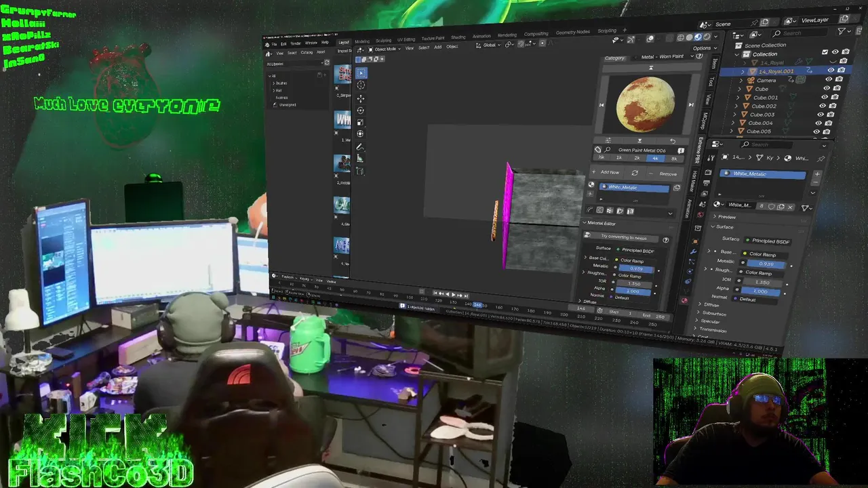The image size is (868, 488).
Task: Toggle visibility eye for Cube.002
Action: pyautogui.click(x=822, y=106)
